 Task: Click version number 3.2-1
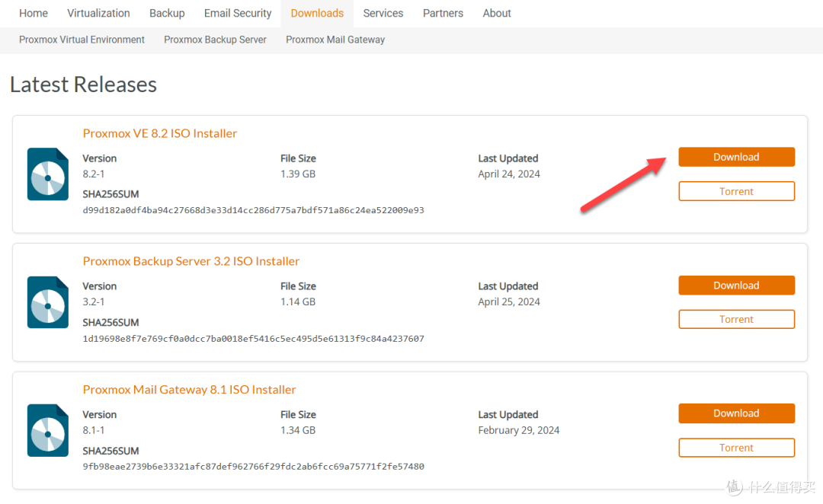pyautogui.click(x=94, y=302)
